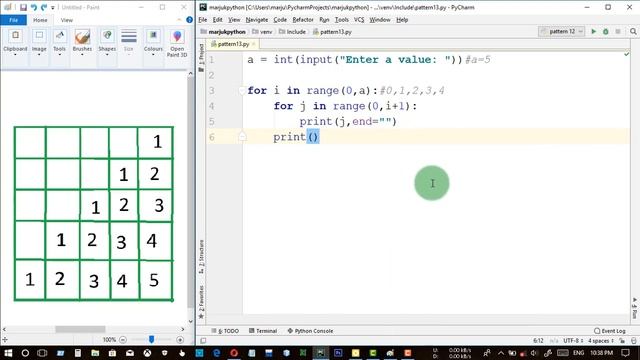Open the notification Action Center icon
Screen dimensions: 640x360
[625, 353]
